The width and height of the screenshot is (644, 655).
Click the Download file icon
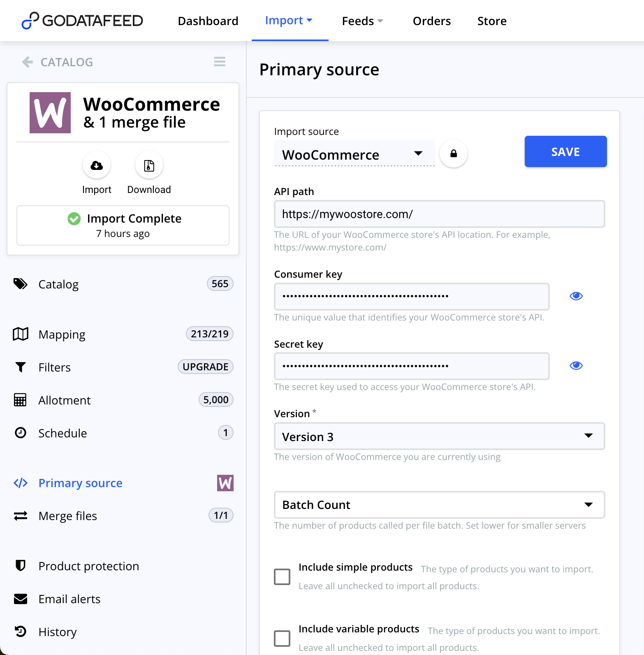(148, 165)
